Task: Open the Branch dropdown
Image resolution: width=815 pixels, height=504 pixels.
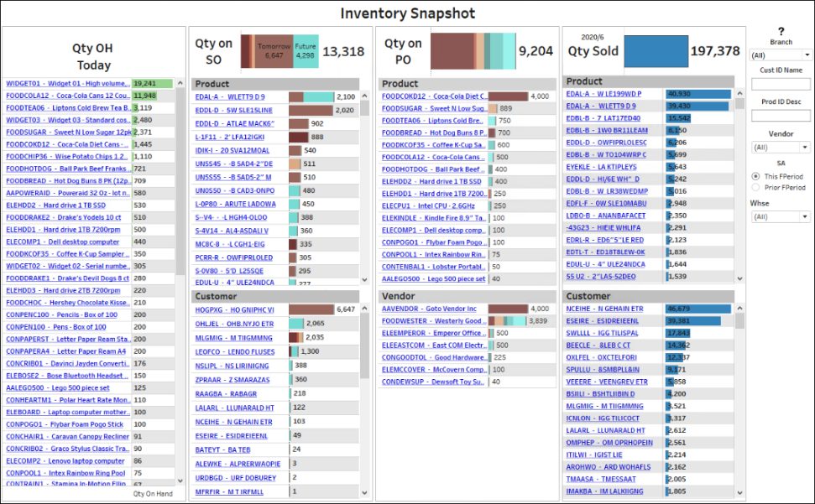Action: [x=781, y=55]
